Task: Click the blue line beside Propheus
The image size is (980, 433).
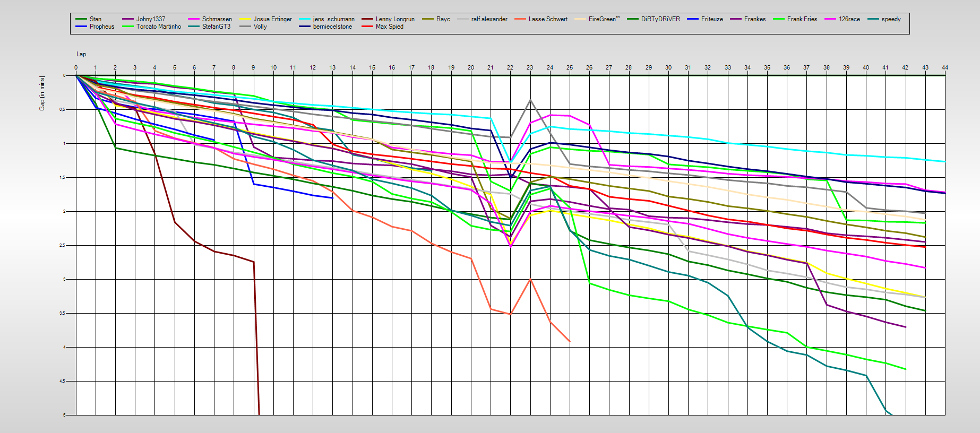Action: [81, 27]
